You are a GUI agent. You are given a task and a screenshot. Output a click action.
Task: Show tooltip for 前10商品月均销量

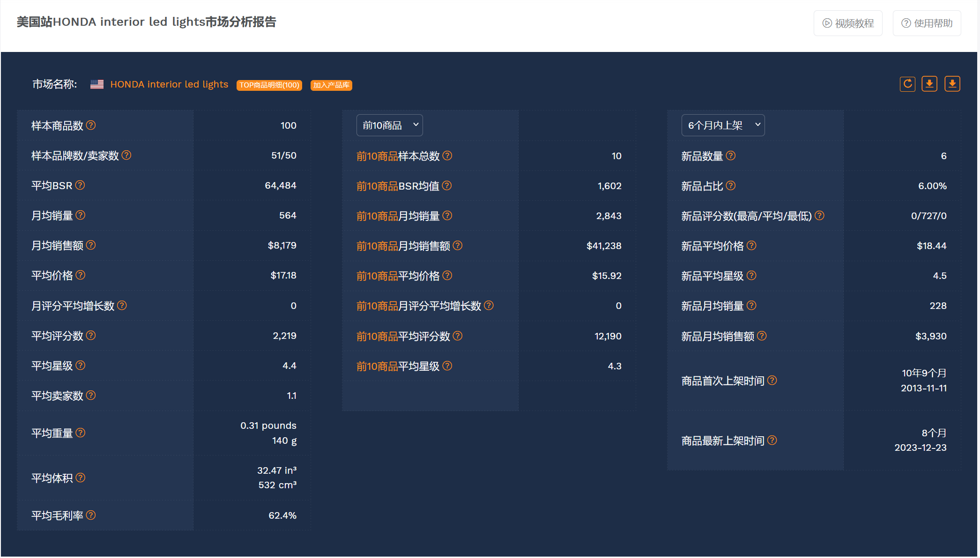click(447, 216)
